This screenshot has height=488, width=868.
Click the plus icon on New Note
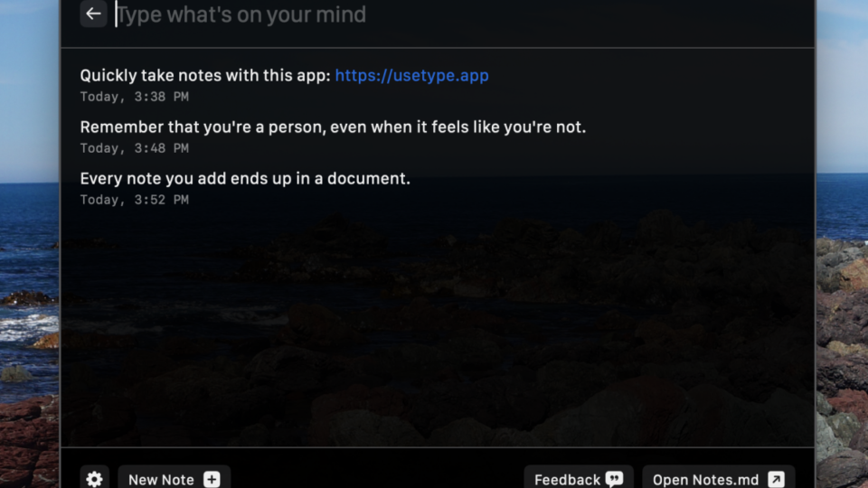[x=212, y=479]
